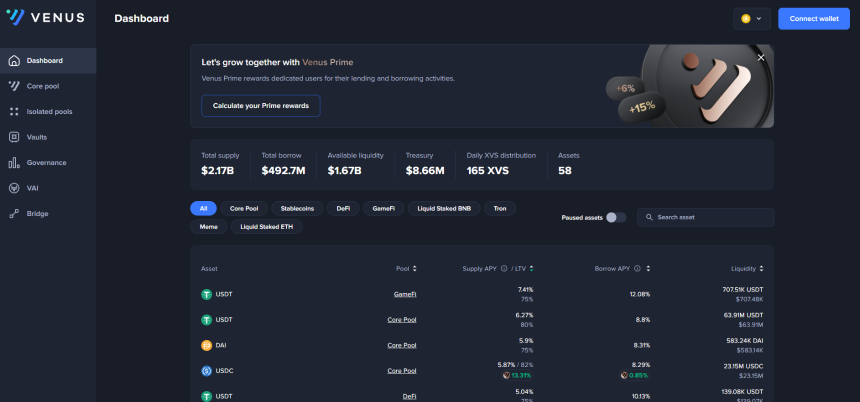Open Core Pool link in DAI row
Screen dimensions: 860x402
tap(402, 346)
